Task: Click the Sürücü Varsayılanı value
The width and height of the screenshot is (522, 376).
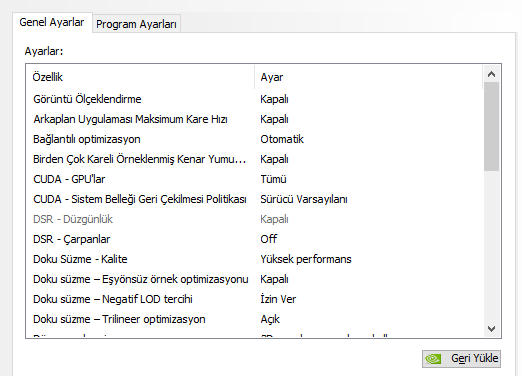Action: click(304, 199)
